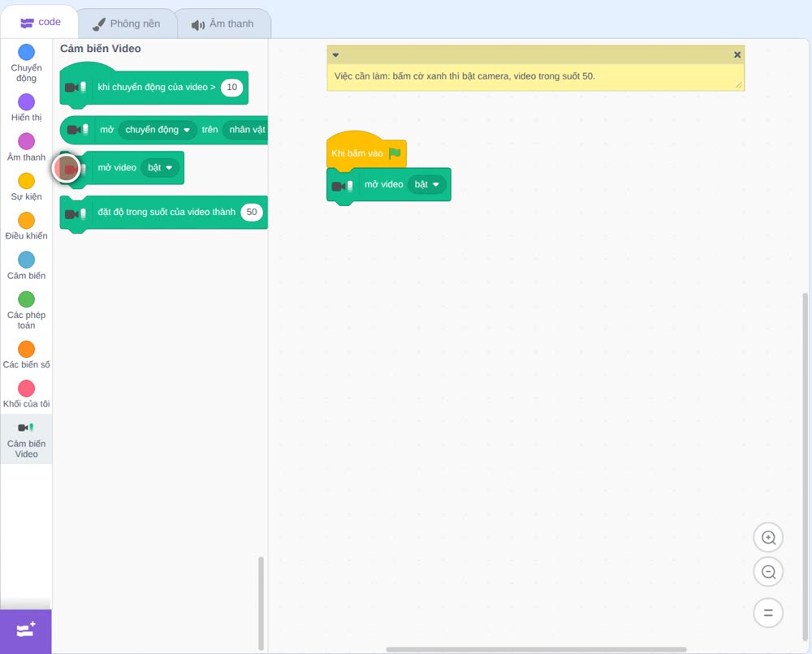Click the Cảm biến Video palette heading
Screen dimensions: 812x654
[x=101, y=49]
